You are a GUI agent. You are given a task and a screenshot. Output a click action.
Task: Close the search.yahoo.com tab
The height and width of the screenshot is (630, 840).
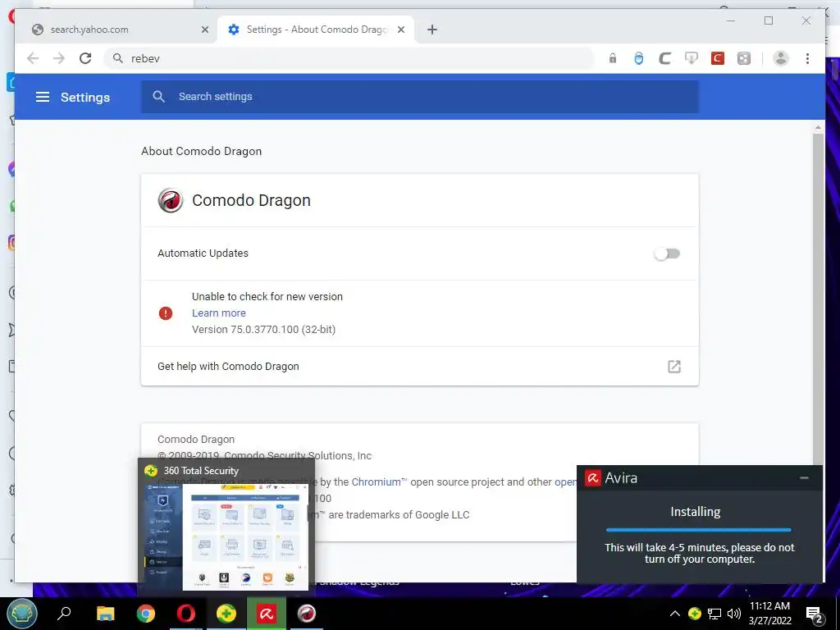click(204, 30)
